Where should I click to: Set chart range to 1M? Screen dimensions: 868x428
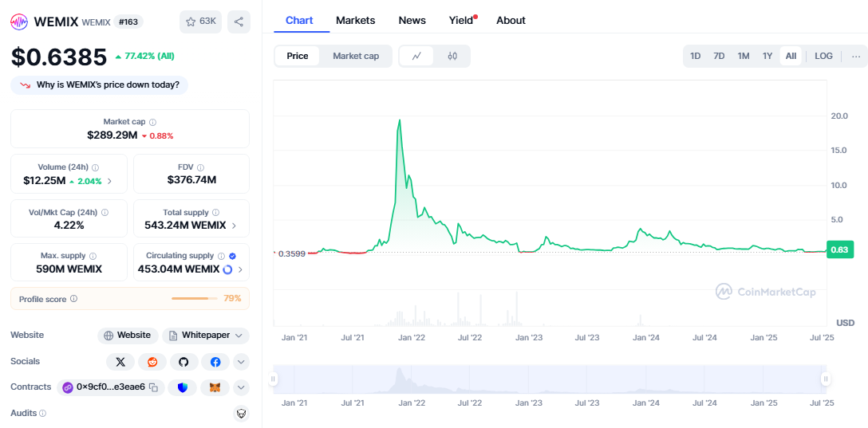[744, 56]
